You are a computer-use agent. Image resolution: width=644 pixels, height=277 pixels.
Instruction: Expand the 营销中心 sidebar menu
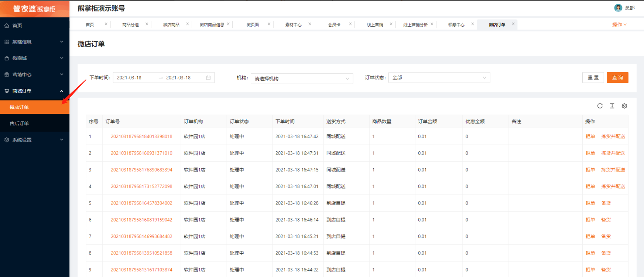pos(62,74)
